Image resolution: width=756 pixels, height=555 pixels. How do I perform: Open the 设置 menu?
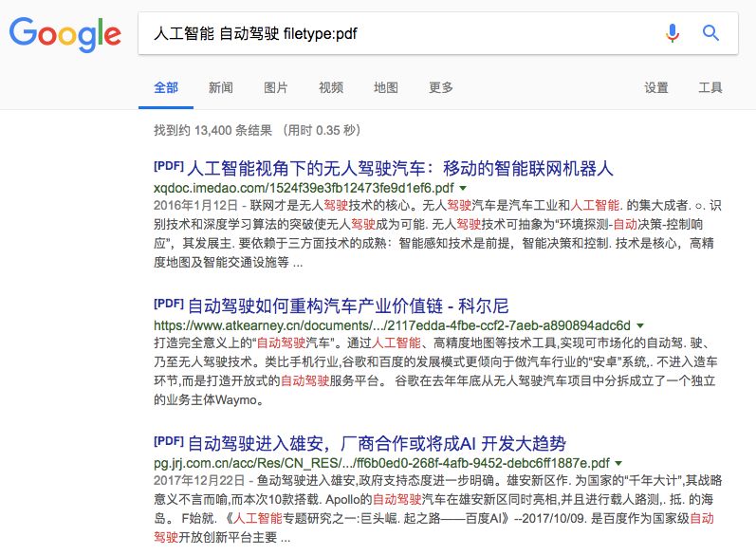[x=656, y=87]
